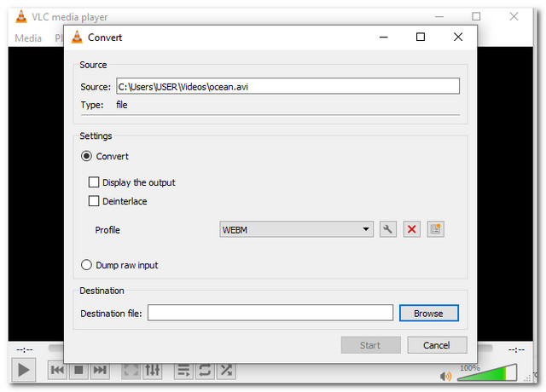
Task: Click the Start button
Action: (x=370, y=345)
